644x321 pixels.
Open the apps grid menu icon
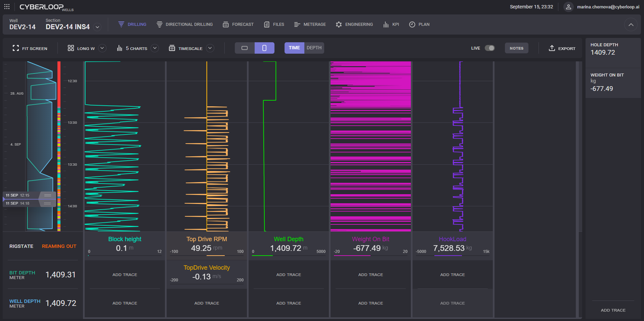7,7
